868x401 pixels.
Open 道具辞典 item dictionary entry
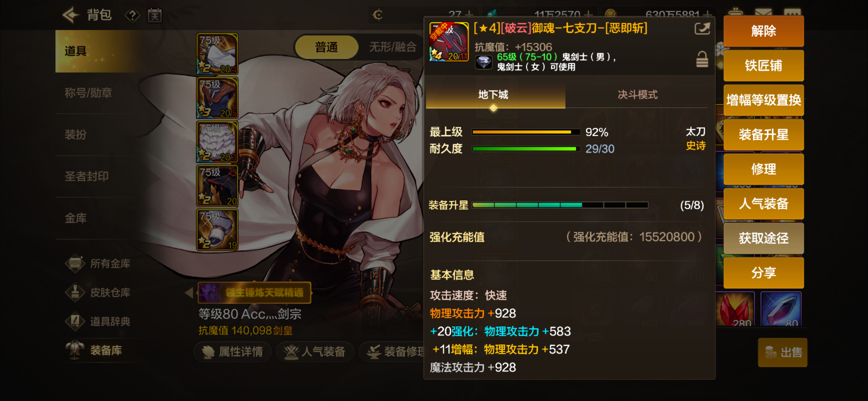[x=98, y=322]
